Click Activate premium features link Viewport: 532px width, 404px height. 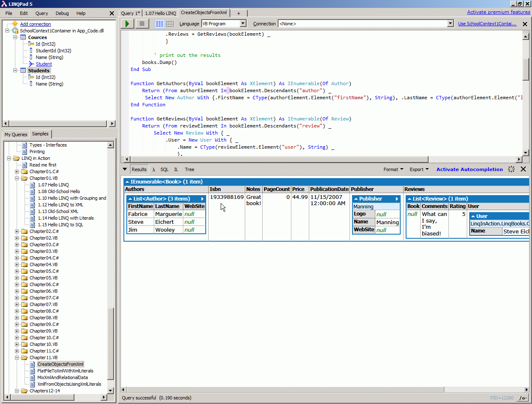(x=499, y=12)
